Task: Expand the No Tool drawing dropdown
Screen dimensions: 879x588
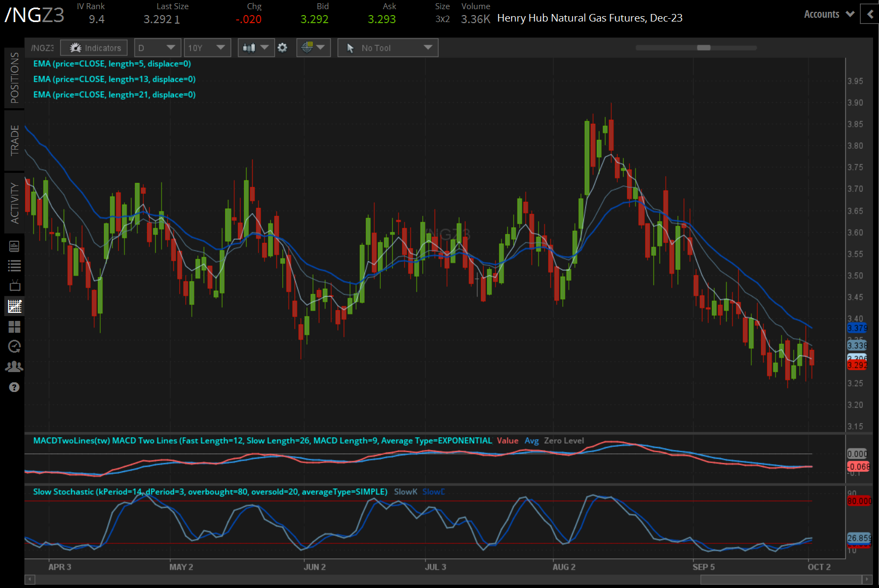Action: coord(388,48)
